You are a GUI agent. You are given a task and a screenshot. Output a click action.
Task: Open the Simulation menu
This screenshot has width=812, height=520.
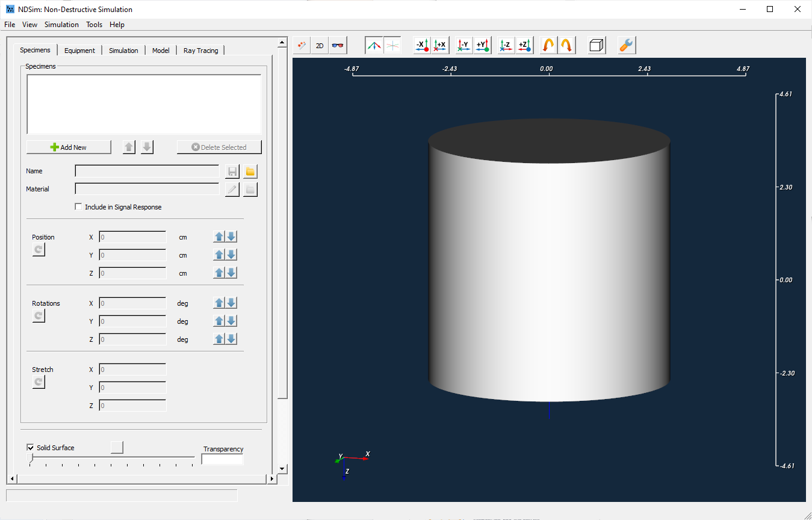tap(61, 25)
